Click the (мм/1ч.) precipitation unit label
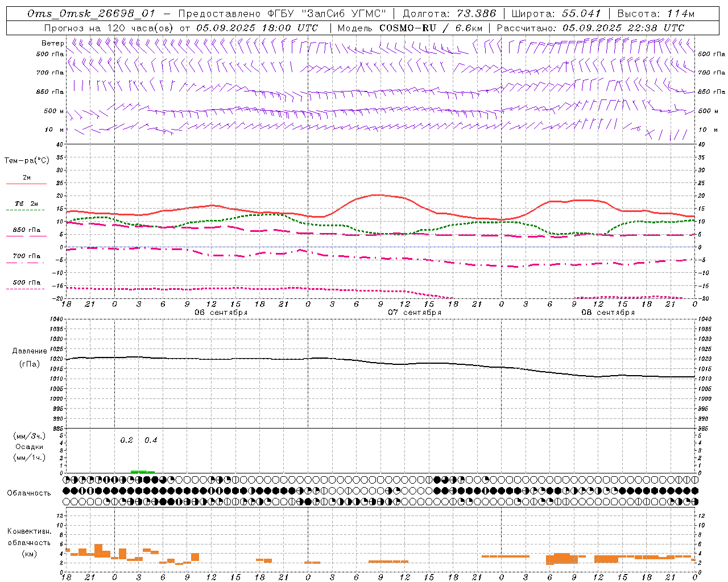This screenshot has width=728, height=582. coord(30,458)
